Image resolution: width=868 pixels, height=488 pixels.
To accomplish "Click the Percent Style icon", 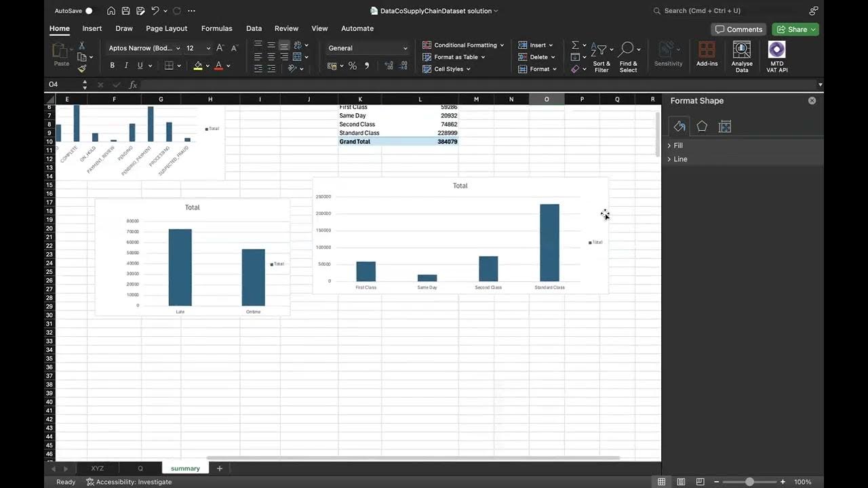I will point(352,66).
